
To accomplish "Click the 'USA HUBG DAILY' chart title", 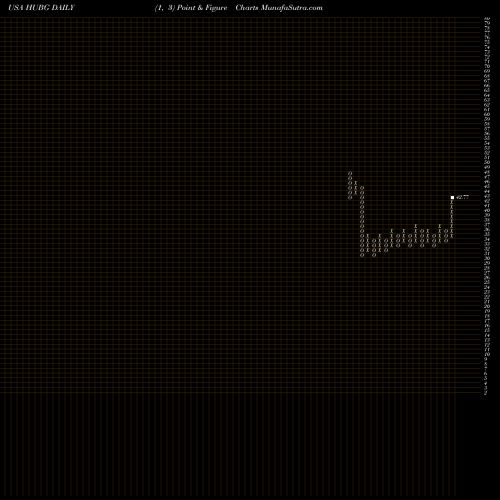I will click(41, 8).
